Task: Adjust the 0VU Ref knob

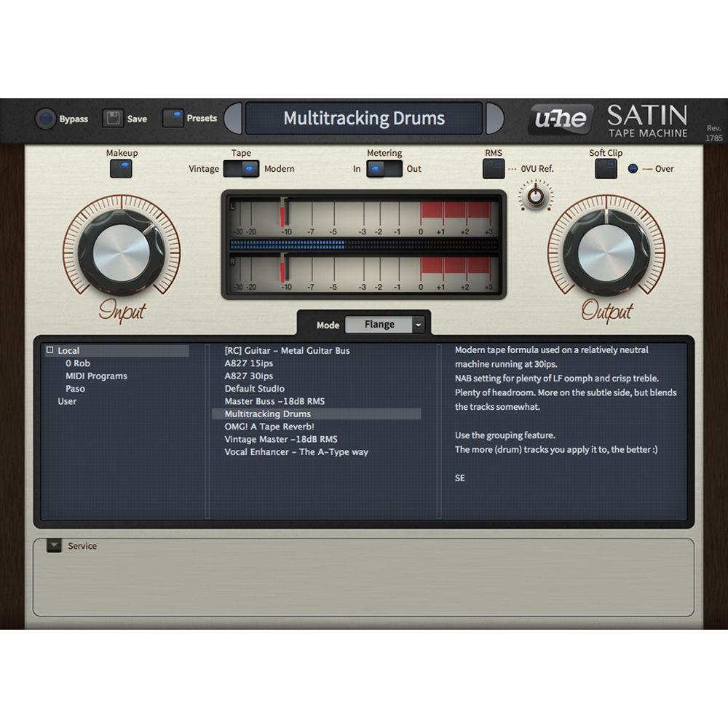Action: (x=534, y=196)
